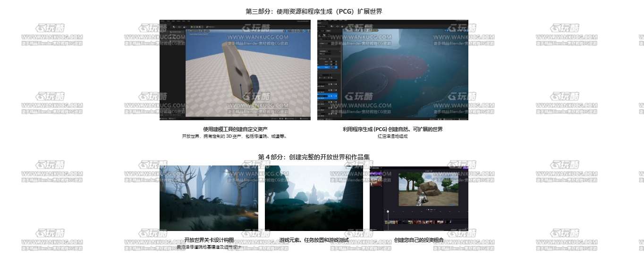Click caption 利用程序生成 (PCG) 创建自然、可扩展的世界

point(393,129)
